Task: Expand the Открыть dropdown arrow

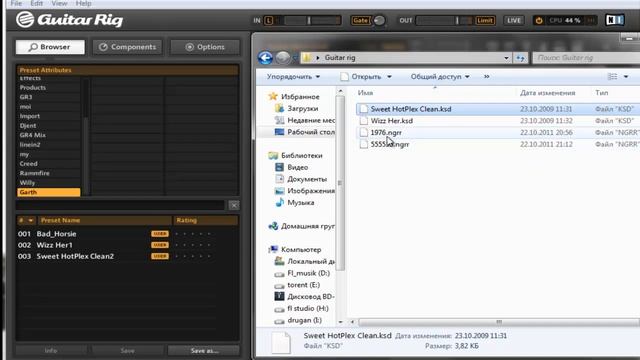Action: tap(389, 77)
